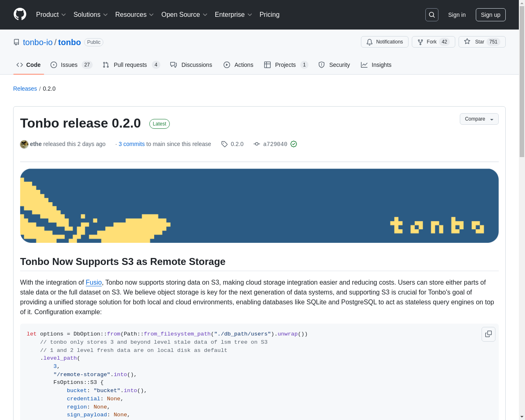Click the repository book icon
Viewport: 525px width, 420px height.
click(x=16, y=42)
